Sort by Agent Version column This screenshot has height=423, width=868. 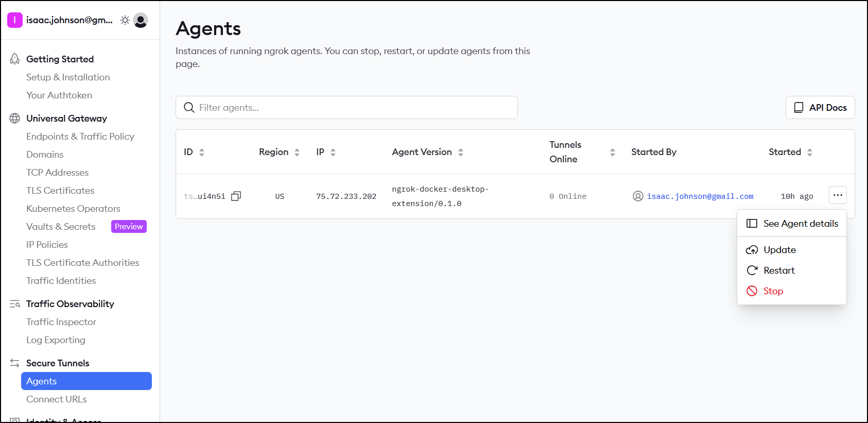[x=460, y=152]
